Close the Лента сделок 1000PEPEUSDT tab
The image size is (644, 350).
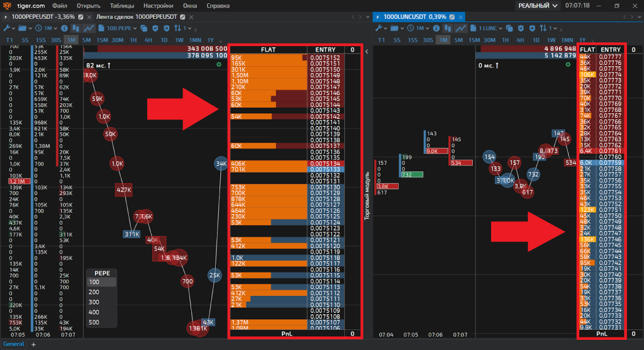click(x=191, y=17)
